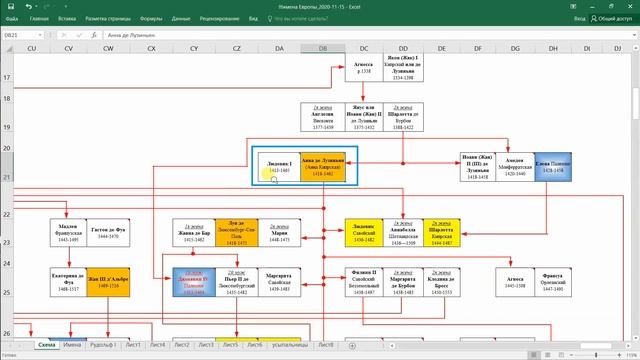640x360 pixels.
Task: Click the Маргарита Савойская 1439-1483 cell
Action: 279,282
